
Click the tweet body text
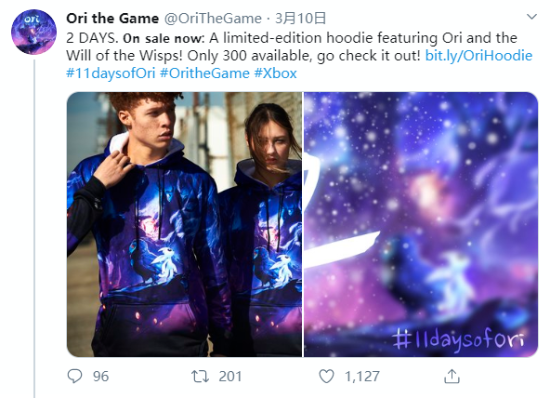(299, 55)
